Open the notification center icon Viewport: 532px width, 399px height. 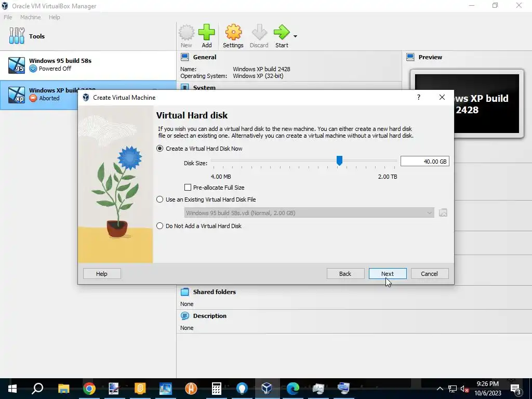515,389
